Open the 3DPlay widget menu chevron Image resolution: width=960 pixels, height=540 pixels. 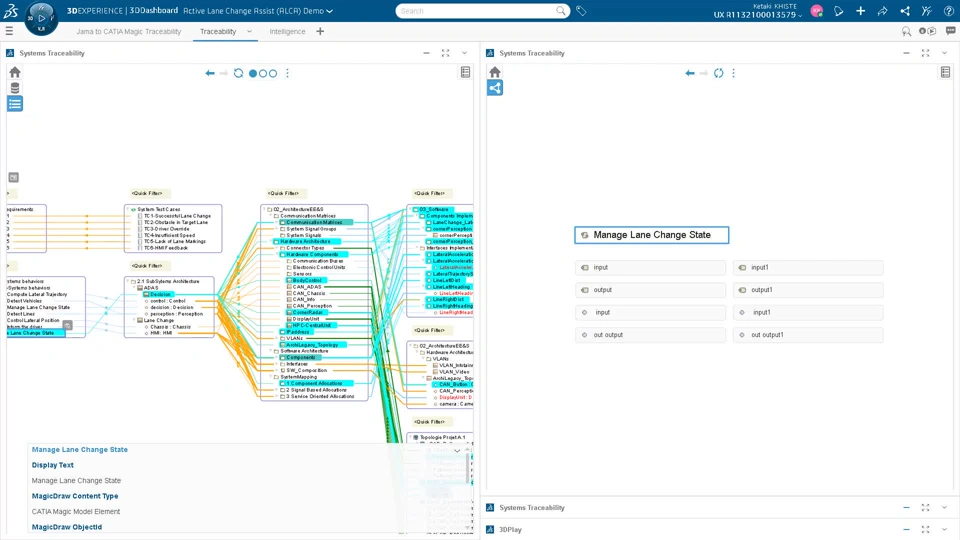pos(944,530)
